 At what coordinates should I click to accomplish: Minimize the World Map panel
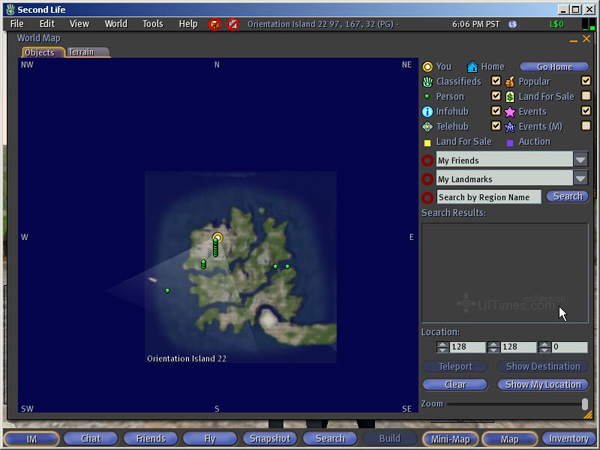[573, 40]
